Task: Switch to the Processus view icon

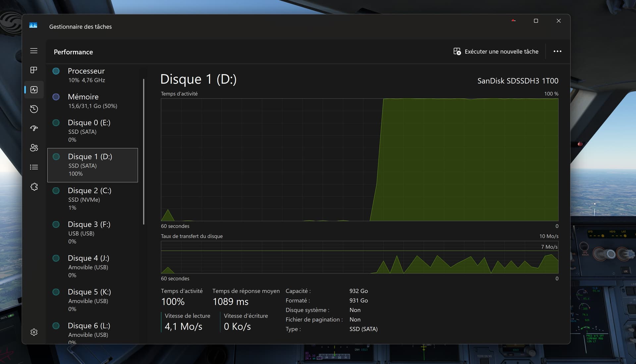Action: [x=34, y=70]
